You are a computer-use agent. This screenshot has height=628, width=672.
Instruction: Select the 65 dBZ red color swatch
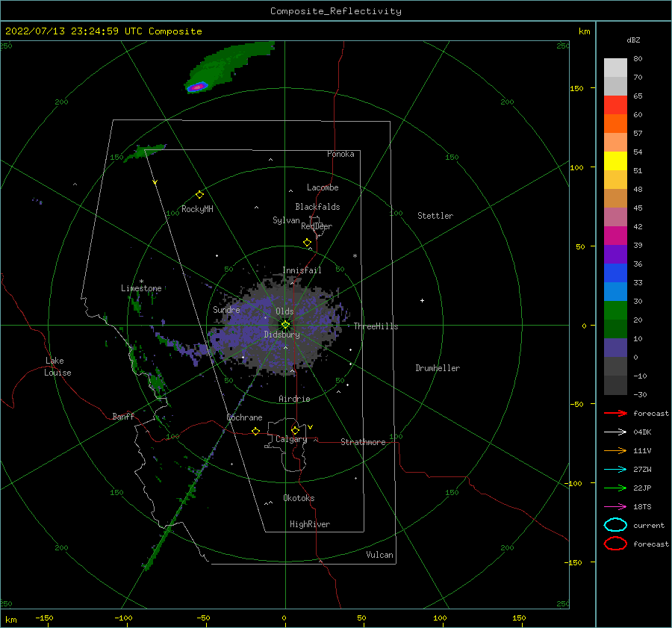click(615, 105)
